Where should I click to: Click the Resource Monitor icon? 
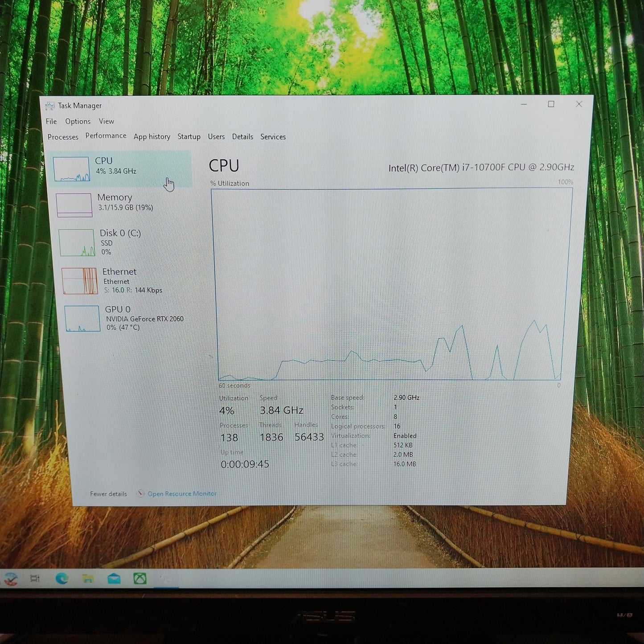[x=140, y=493]
